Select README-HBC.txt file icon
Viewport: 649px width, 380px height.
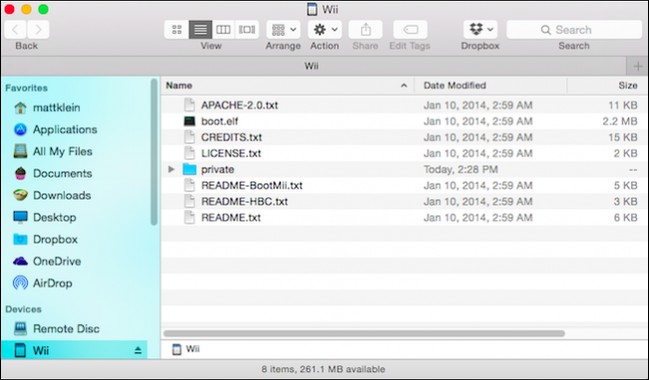click(189, 202)
